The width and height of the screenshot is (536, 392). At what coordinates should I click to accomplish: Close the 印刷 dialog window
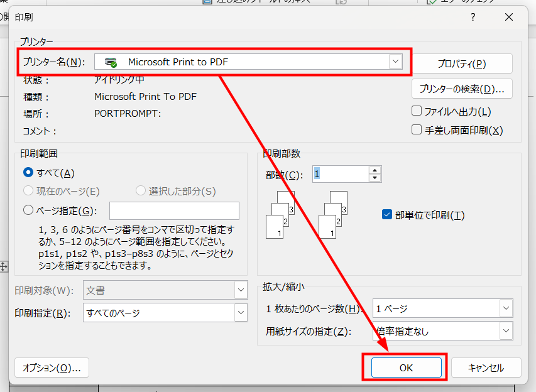(508, 17)
